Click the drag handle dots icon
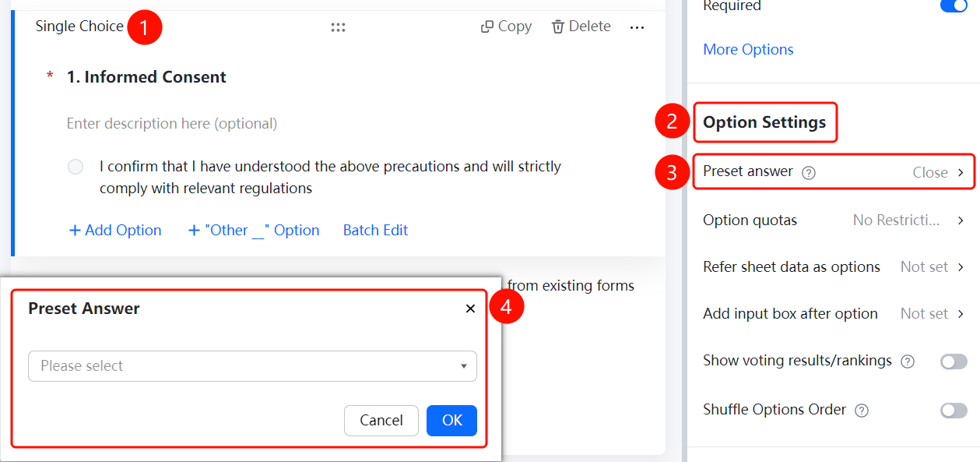 tap(338, 27)
